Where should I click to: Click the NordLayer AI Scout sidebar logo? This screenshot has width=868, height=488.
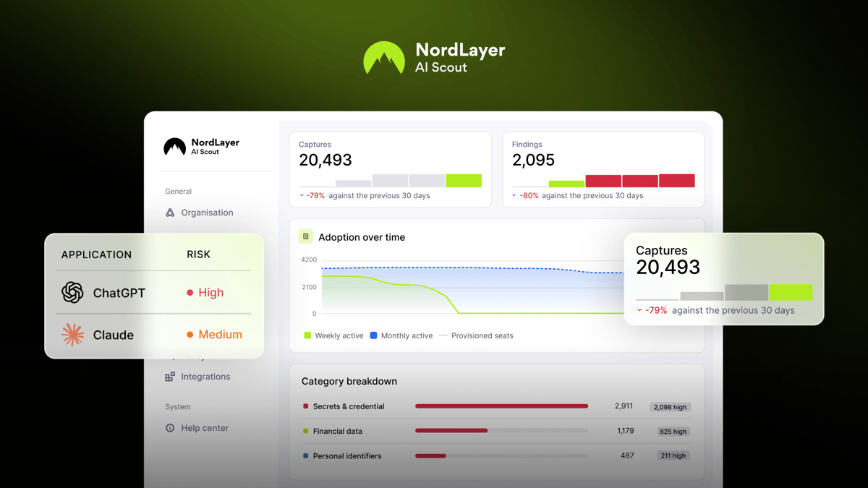tap(202, 147)
